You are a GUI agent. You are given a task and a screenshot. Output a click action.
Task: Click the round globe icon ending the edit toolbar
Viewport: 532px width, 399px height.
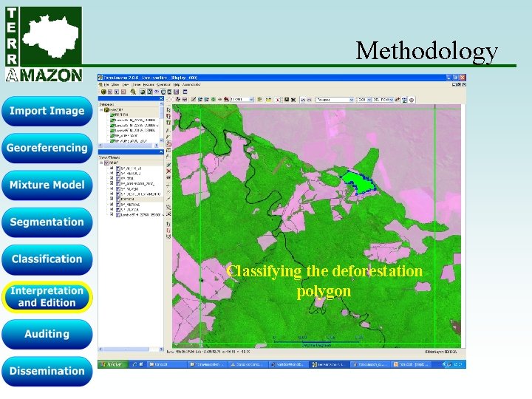coord(412,100)
